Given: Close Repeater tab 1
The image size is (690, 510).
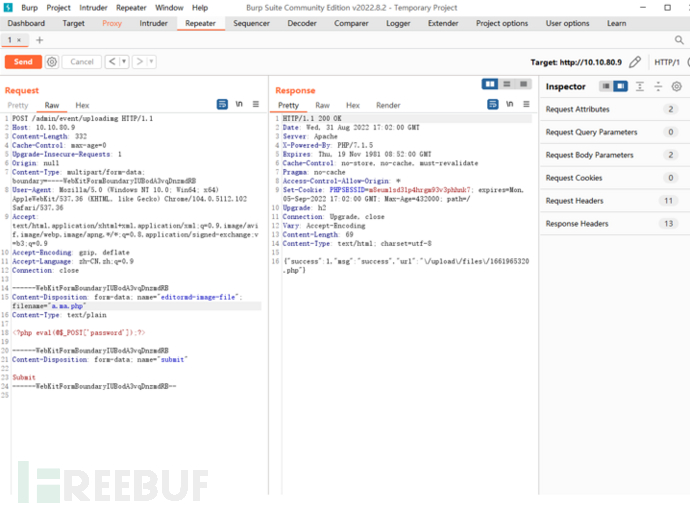Looking at the screenshot, I should point(19,40).
